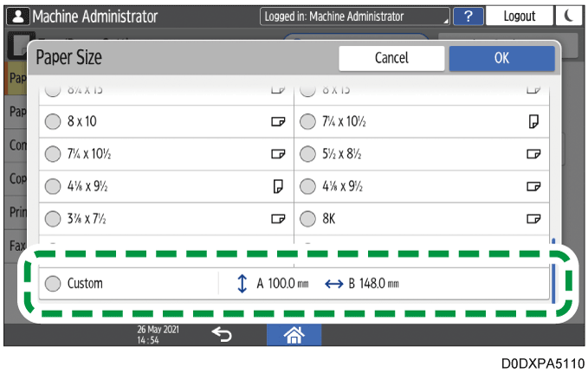Cancel the Paper Size dialog
Screen dimensions: 588x373
click(x=391, y=58)
